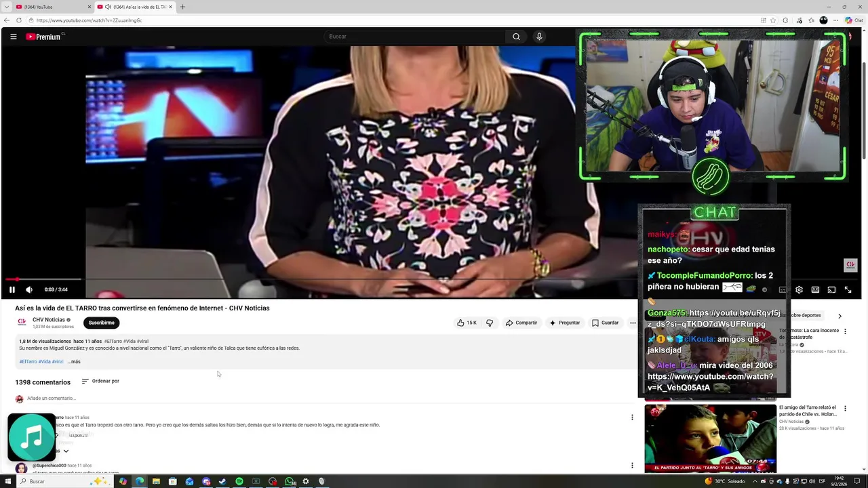Open the player settings gear

pyautogui.click(x=799, y=289)
